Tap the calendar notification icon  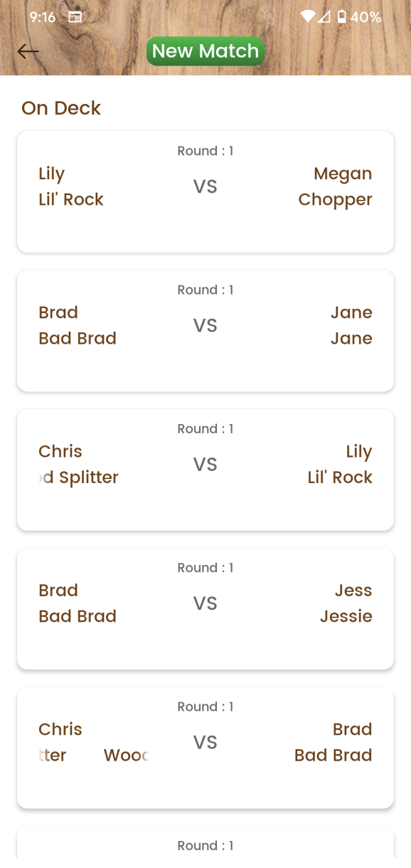[75, 16]
